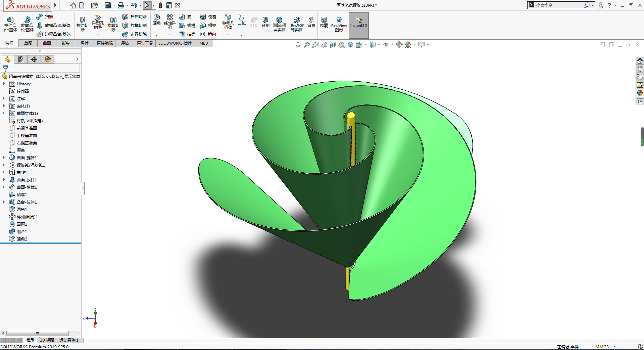Click the 边界切除 boundary cut tool
The height and width of the screenshot is (350, 644).
coord(135,34)
